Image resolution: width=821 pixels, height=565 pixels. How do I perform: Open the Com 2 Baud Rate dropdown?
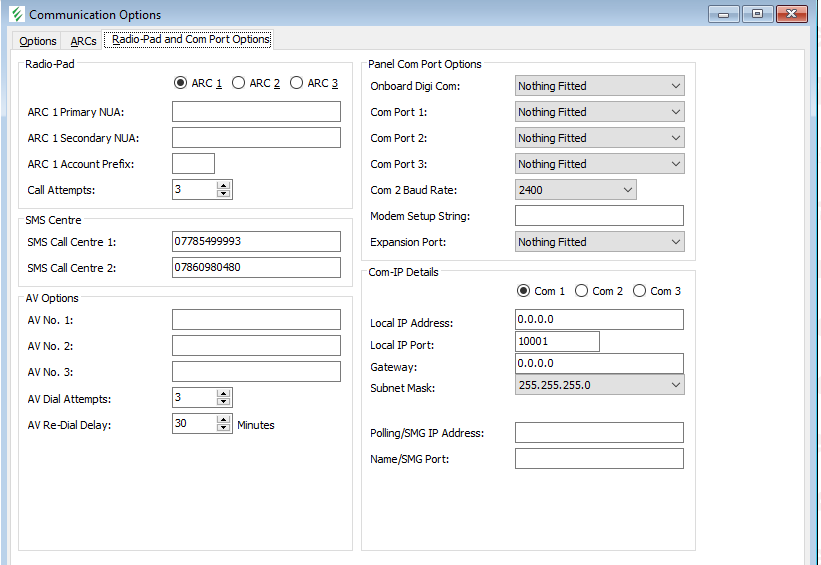click(x=575, y=190)
